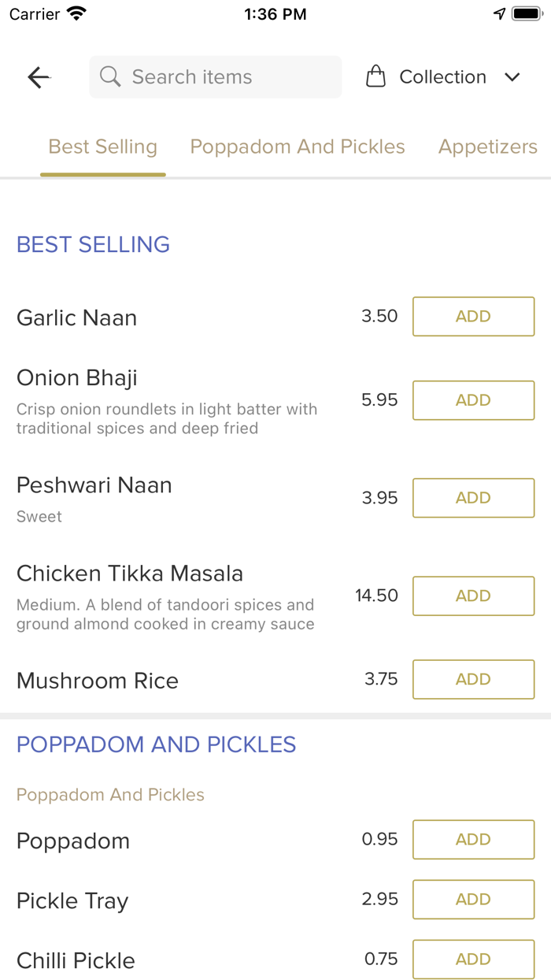Expand the Collection dropdown chevron
Viewport: 551px width, 980px height.
[512, 77]
